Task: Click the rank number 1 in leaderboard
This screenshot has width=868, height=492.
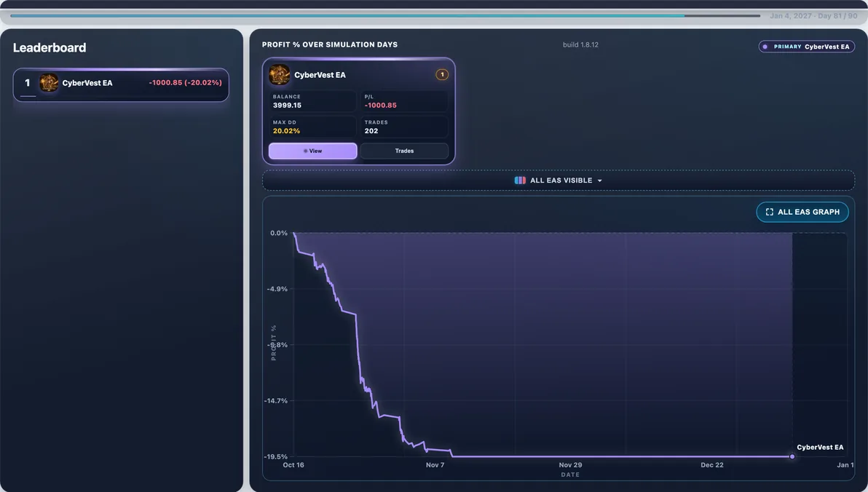Action: (27, 83)
